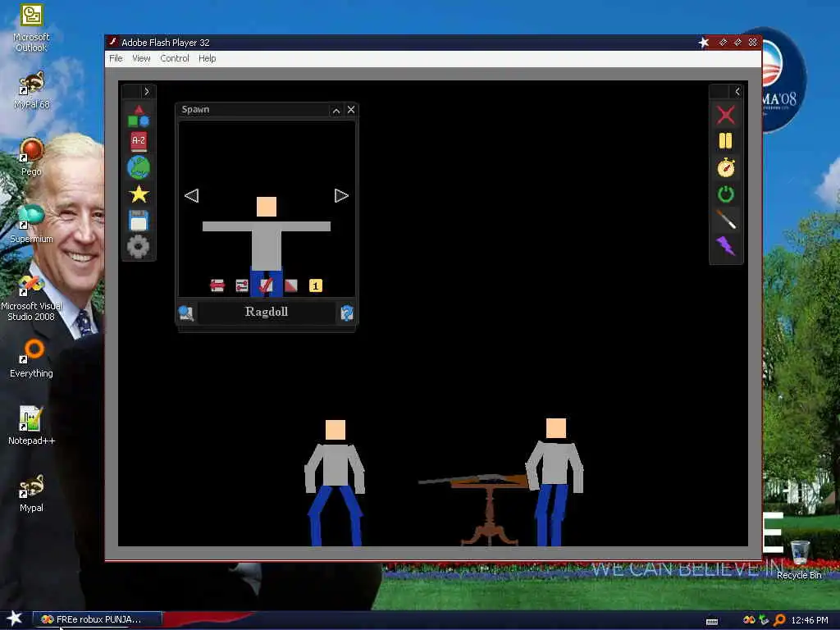Click the Ragdoll name label

[267, 312]
